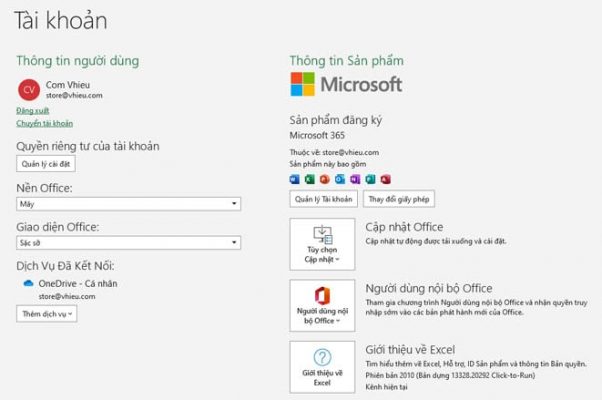Click the Quản lý Tài khoản button
Viewport: 602px width, 400px height.
323,199
